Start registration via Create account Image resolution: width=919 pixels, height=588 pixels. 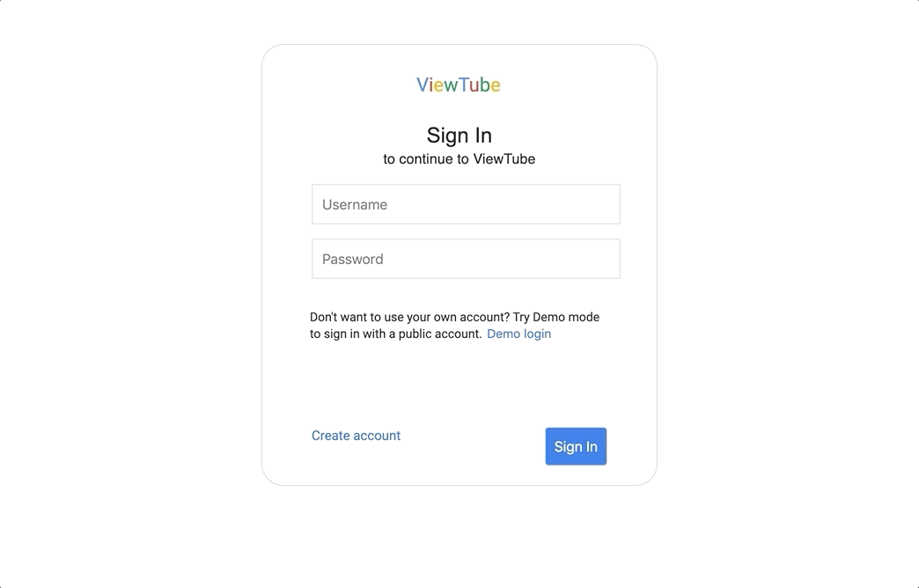pyautogui.click(x=356, y=436)
